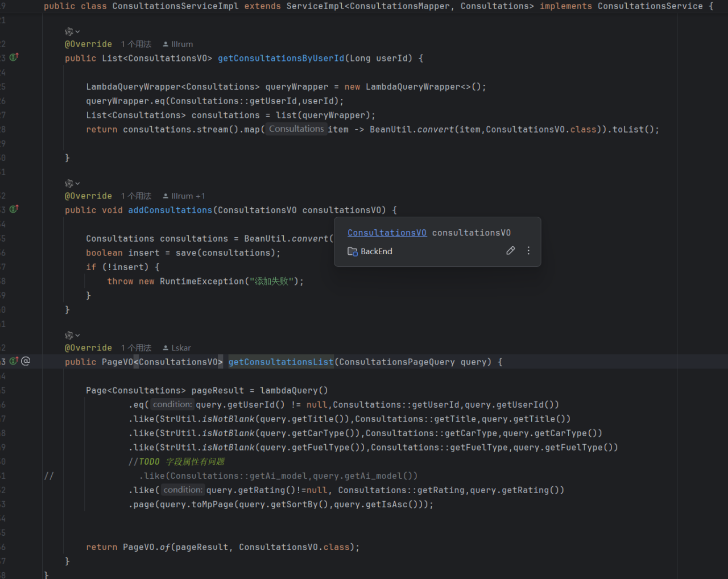Click author hint "Lskar"
Image resolution: width=728 pixels, height=579 pixels.
click(x=176, y=348)
